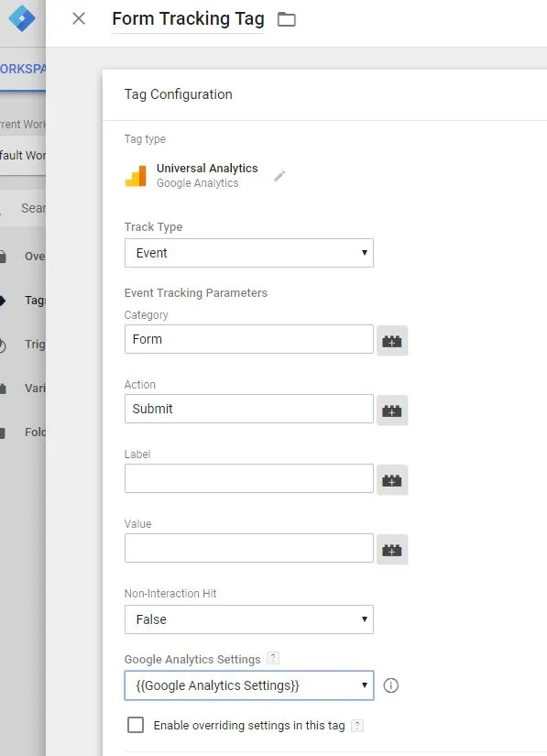Viewport: 547px width, 756px height.
Task: Insert variable into Action field
Action: click(x=392, y=411)
